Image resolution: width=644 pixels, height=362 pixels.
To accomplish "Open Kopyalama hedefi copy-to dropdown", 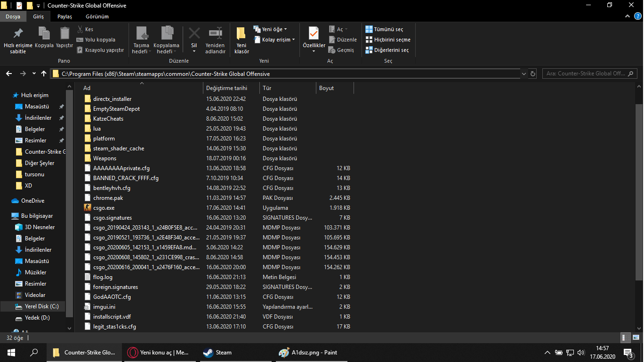I will [x=167, y=41].
